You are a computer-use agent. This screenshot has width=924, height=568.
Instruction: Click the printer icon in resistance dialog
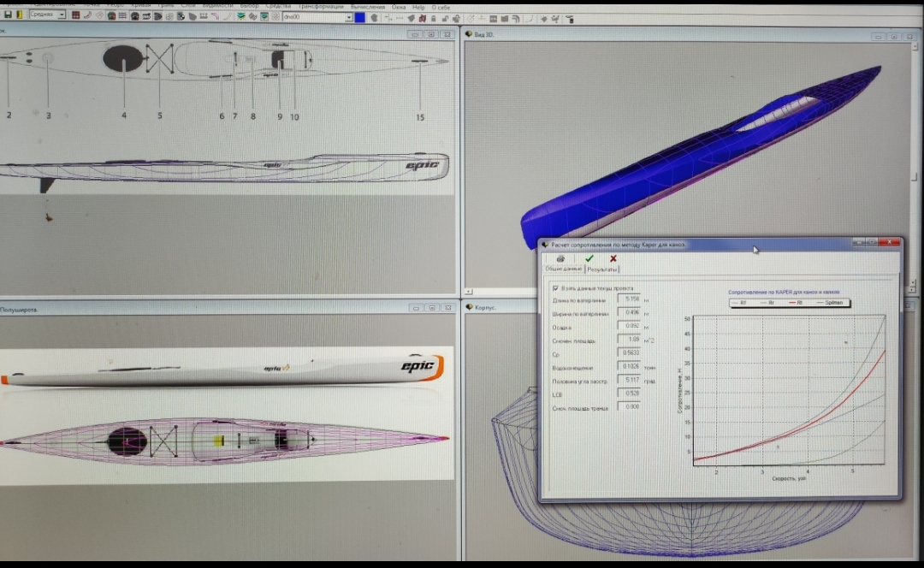pos(560,258)
